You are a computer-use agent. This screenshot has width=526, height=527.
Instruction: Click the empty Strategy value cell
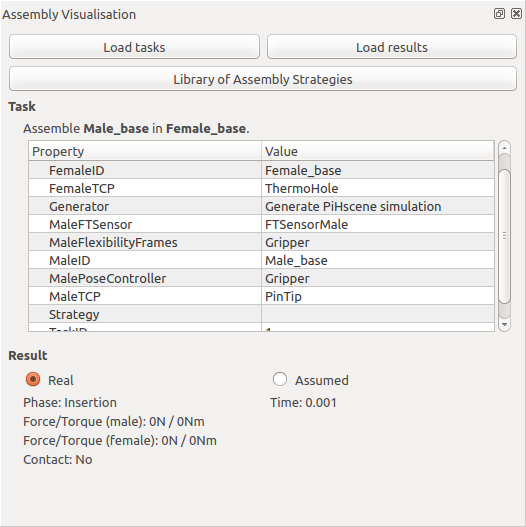coord(378,314)
